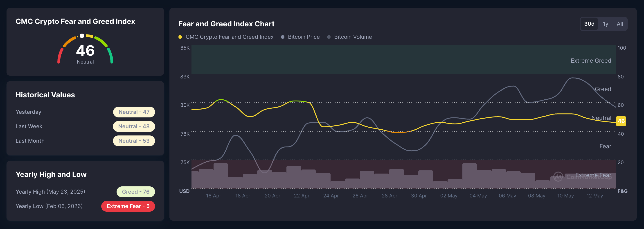
Task: Click the 16 Apr axis date
Action: tap(213, 196)
